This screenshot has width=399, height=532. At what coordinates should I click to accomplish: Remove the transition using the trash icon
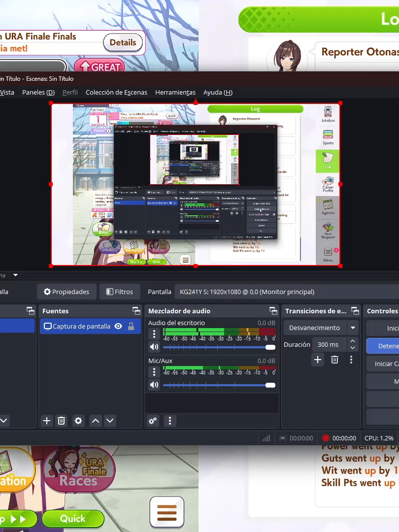tap(334, 360)
